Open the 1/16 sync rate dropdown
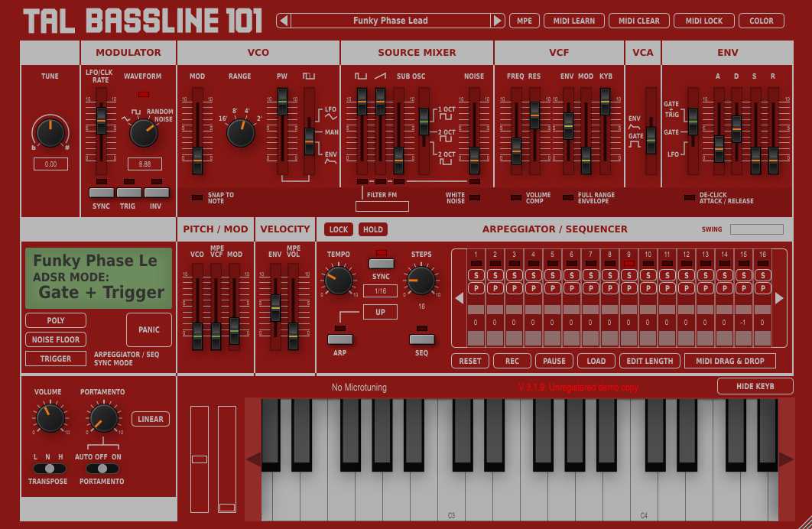Viewport: 812px width, 529px height. coord(380,291)
